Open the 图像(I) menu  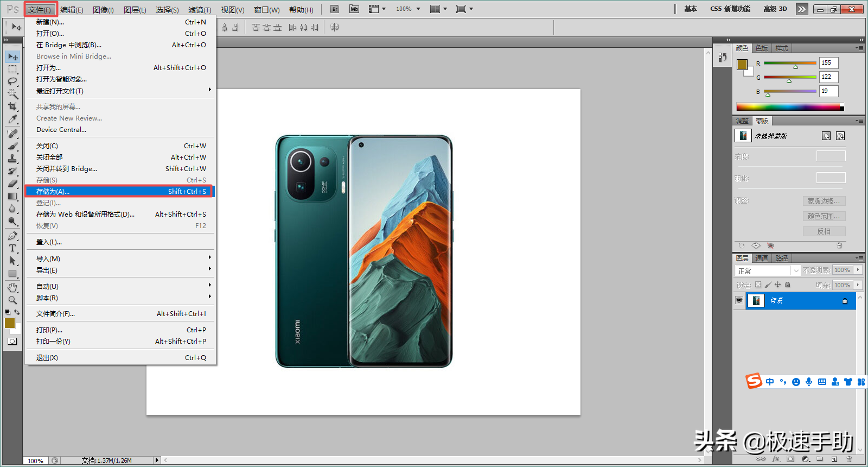pos(103,10)
